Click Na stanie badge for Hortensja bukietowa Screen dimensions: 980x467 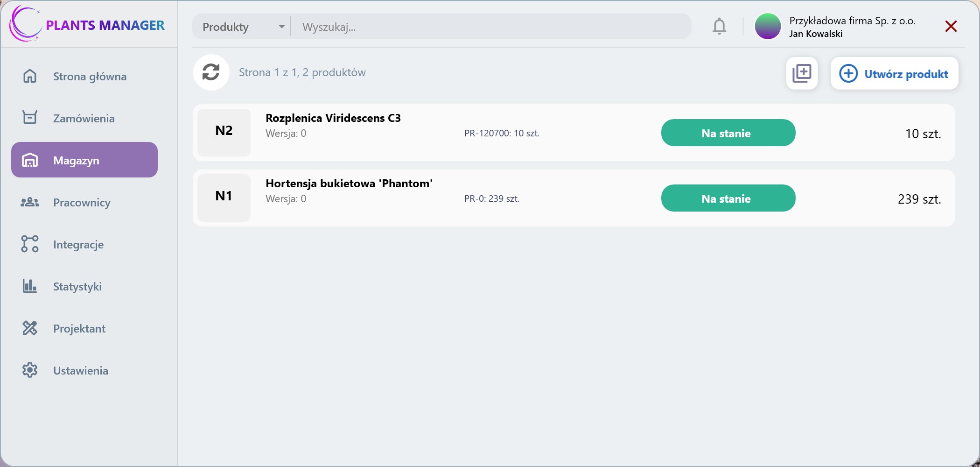[728, 198]
